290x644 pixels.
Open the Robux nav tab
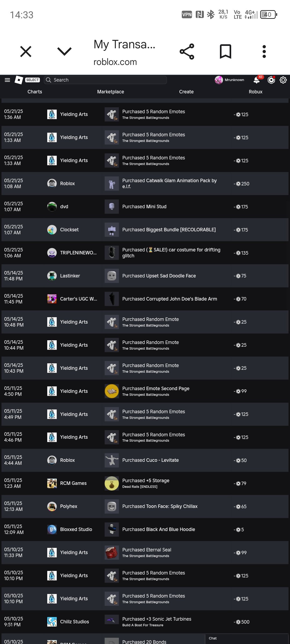256,92
